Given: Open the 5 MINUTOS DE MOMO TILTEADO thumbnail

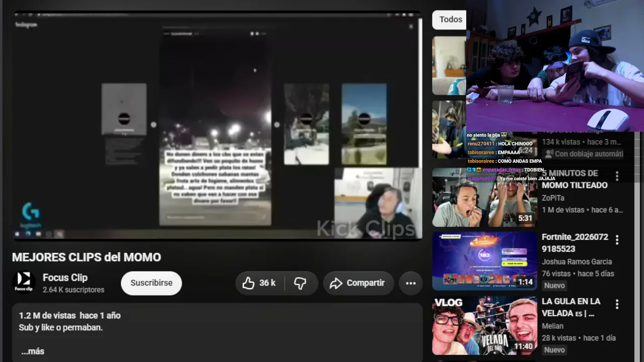Looking at the screenshot, I should [x=485, y=197].
